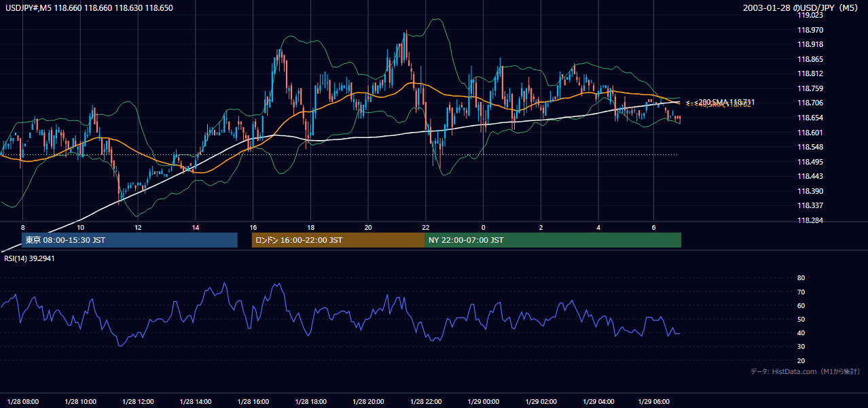Click price axis label 118.918

pos(810,44)
